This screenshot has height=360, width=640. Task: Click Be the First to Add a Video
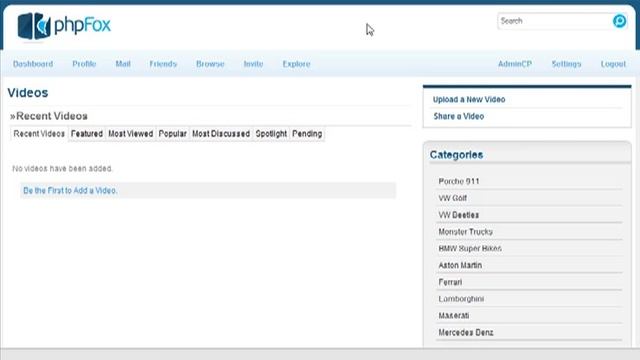70,191
